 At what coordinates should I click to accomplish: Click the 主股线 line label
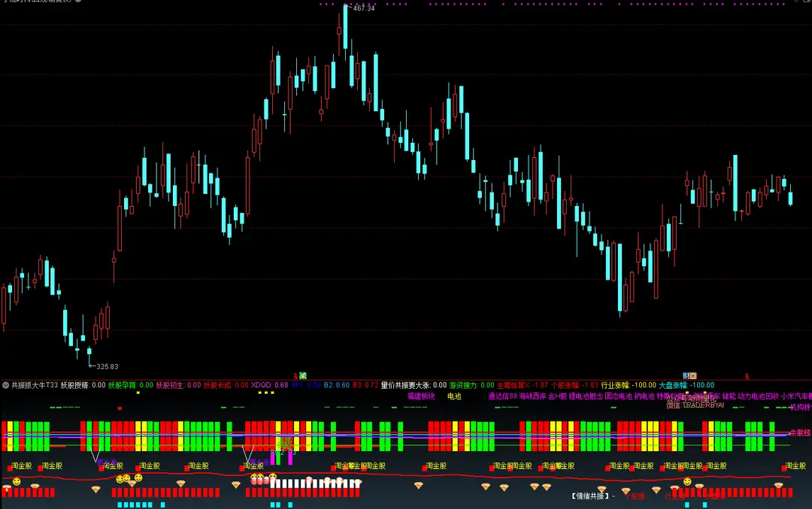pyautogui.click(x=800, y=433)
